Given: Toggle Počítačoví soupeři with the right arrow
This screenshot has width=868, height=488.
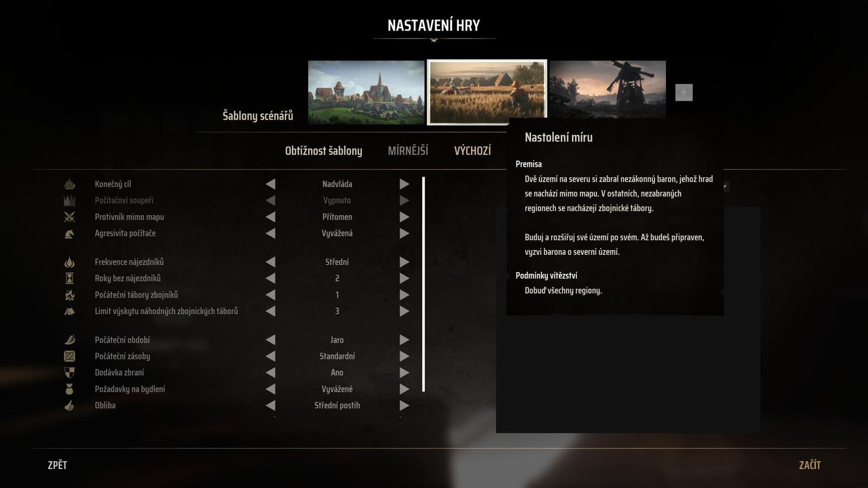Looking at the screenshot, I should coord(404,201).
